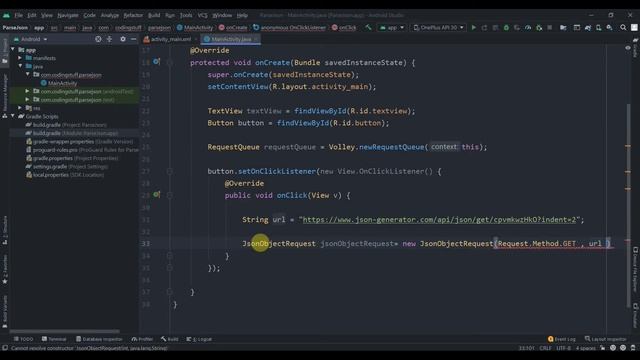Open the Build menu
This screenshot has width=640, height=360.
click(x=154, y=15)
